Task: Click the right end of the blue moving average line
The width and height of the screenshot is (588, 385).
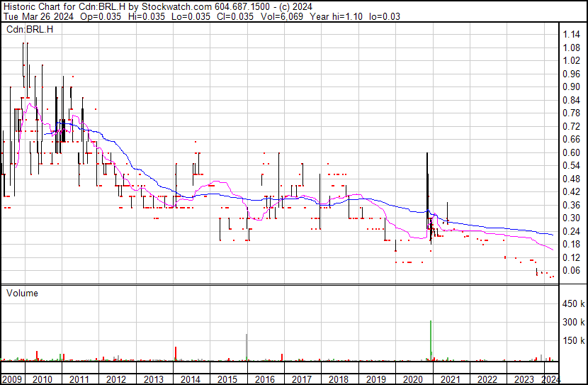Action: coord(553,235)
